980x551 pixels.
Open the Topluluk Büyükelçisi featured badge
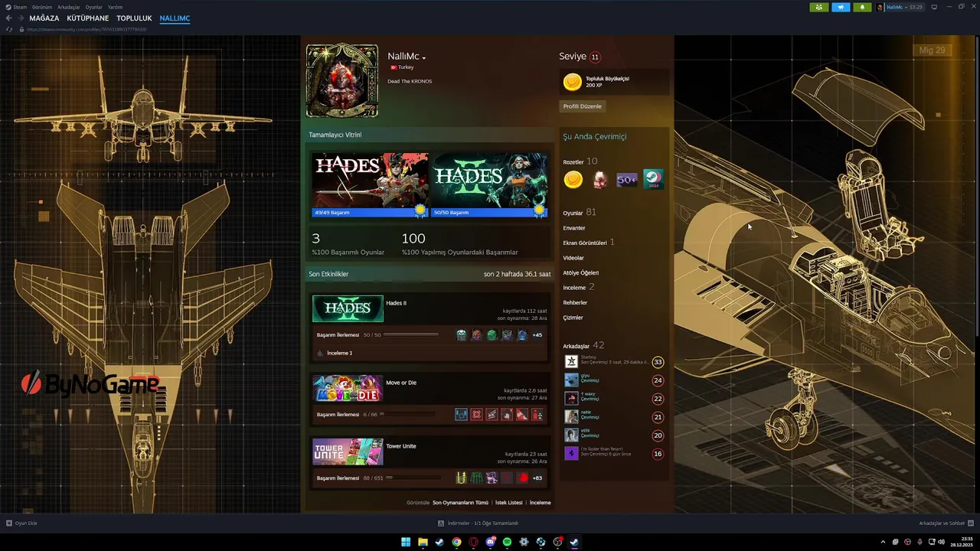point(614,82)
